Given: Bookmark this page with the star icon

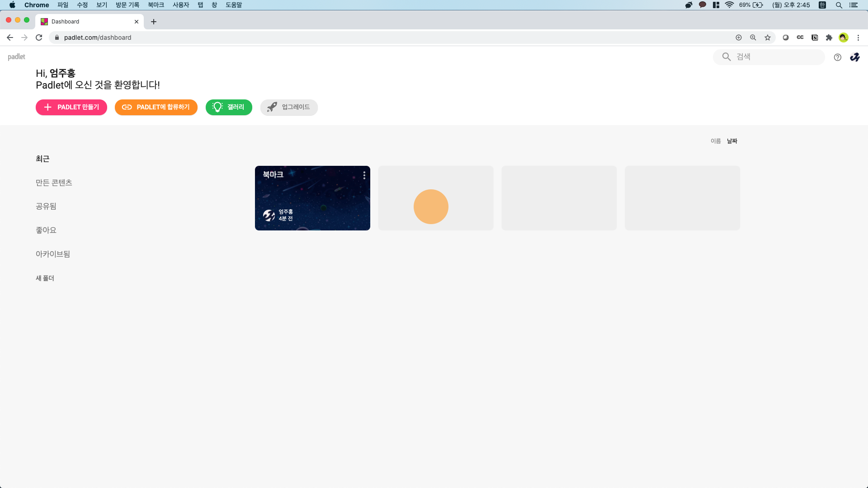Looking at the screenshot, I should point(767,38).
